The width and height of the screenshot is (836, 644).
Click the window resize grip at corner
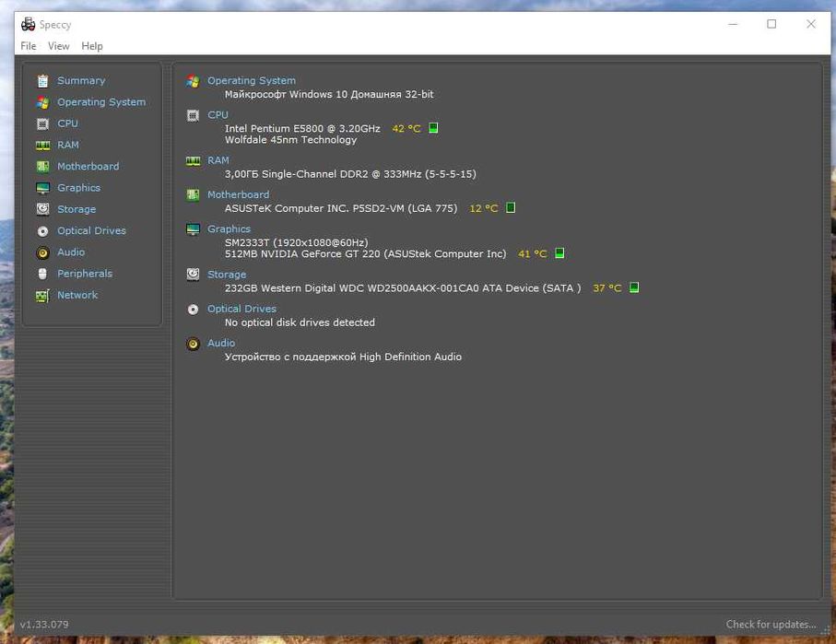click(x=825, y=631)
